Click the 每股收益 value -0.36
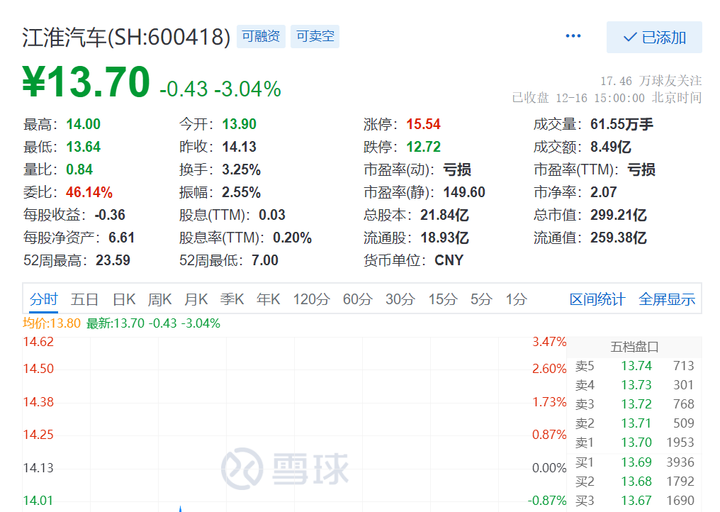 (x=110, y=215)
